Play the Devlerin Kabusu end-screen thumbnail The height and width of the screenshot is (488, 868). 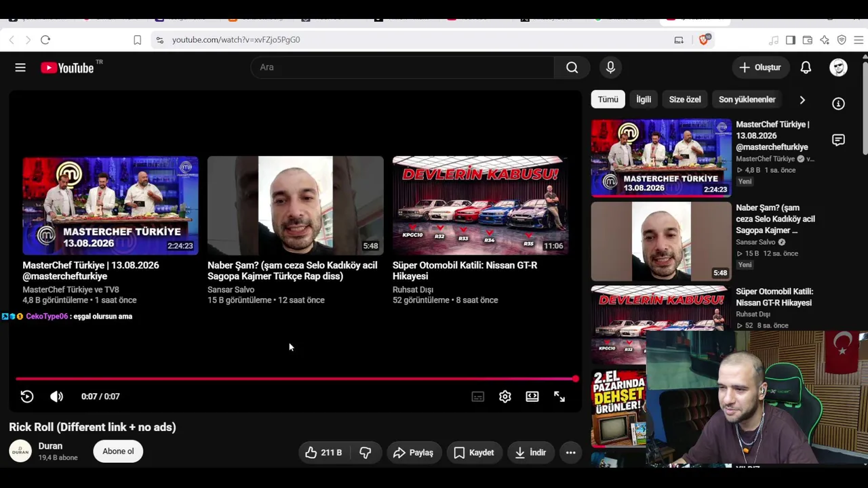tap(481, 205)
